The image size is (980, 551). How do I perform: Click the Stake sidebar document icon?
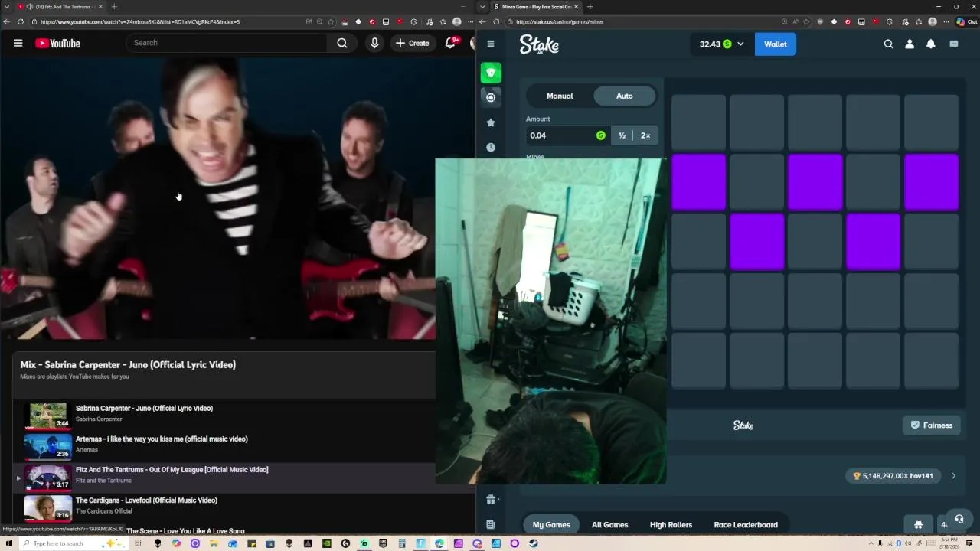491,524
